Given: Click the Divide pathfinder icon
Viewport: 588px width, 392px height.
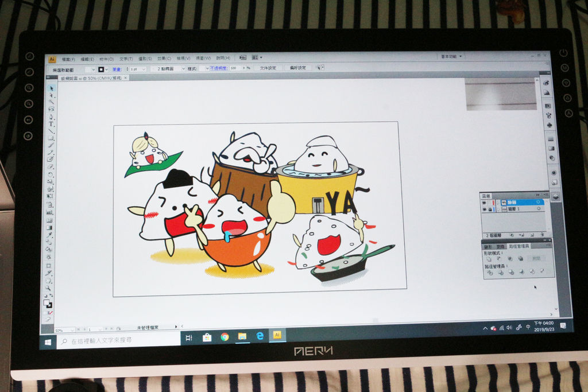Looking at the screenshot, I should click(490, 273).
